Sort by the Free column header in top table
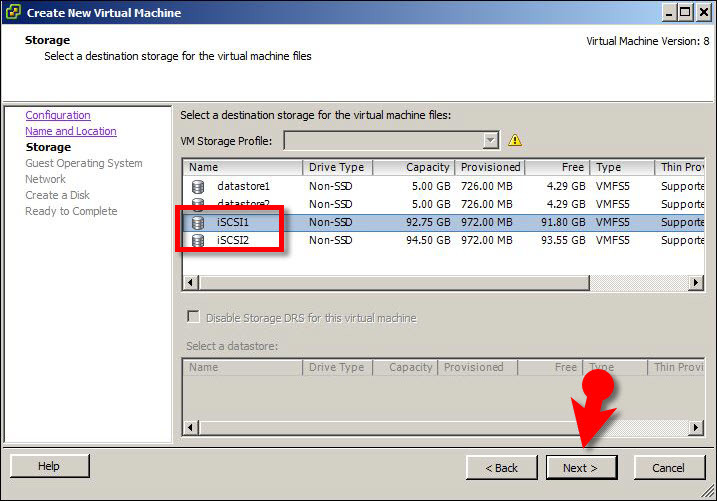The height and width of the screenshot is (501, 717). (x=557, y=167)
